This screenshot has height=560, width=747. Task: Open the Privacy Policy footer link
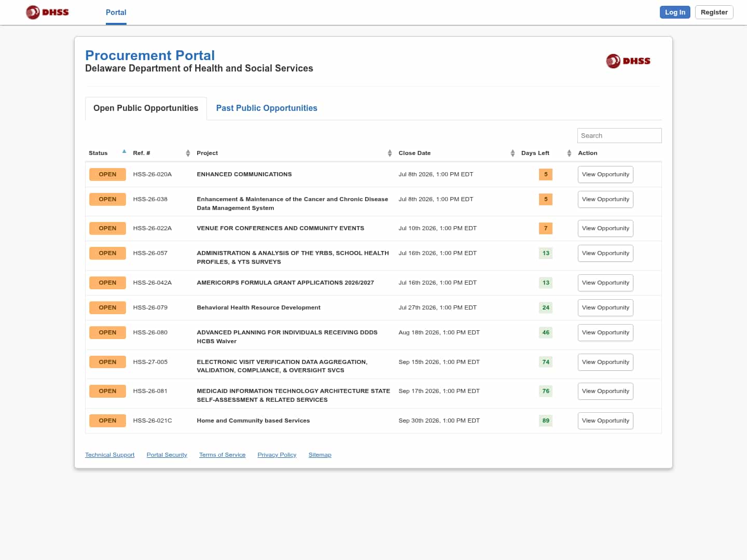277,455
